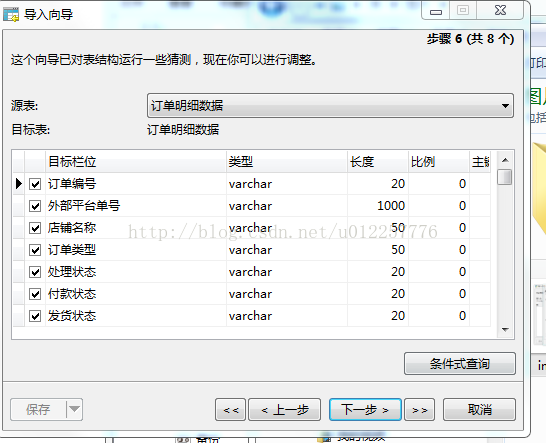Proceed with 下一步 button
The height and width of the screenshot is (443, 546).
pyautogui.click(x=365, y=410)
